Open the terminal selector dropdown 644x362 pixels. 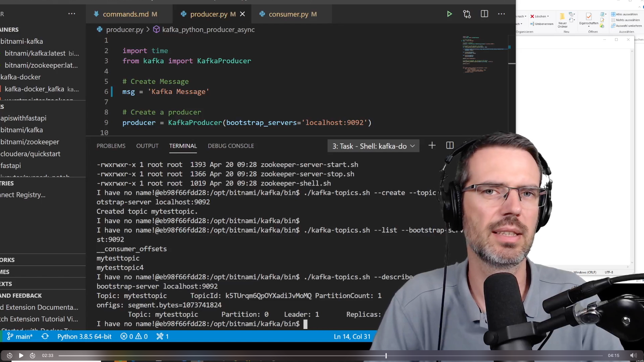[373, 146]
